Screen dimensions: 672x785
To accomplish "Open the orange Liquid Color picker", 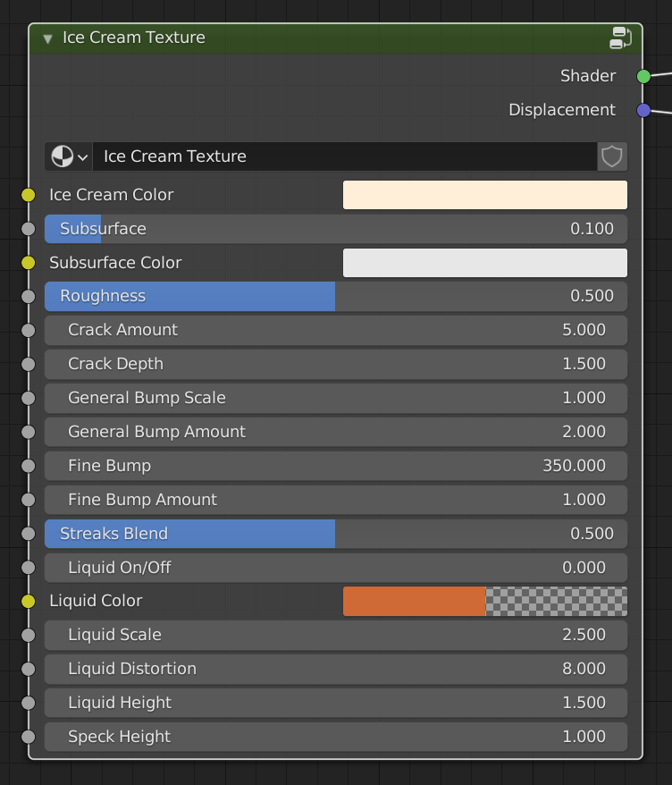I will [x=414, y=601].
